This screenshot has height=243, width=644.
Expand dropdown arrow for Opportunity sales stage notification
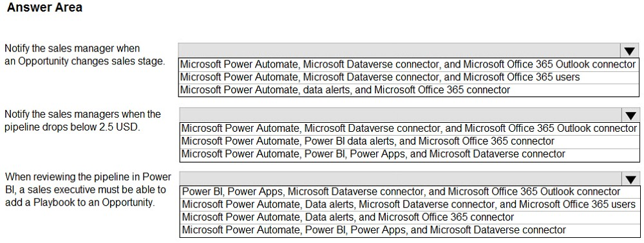[630, 51]
